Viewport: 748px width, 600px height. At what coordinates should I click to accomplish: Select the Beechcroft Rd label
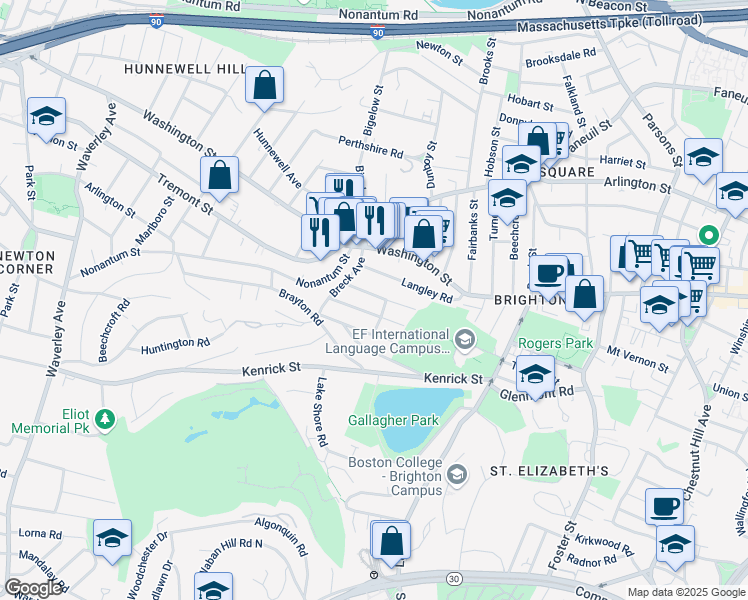click(114, 330)
